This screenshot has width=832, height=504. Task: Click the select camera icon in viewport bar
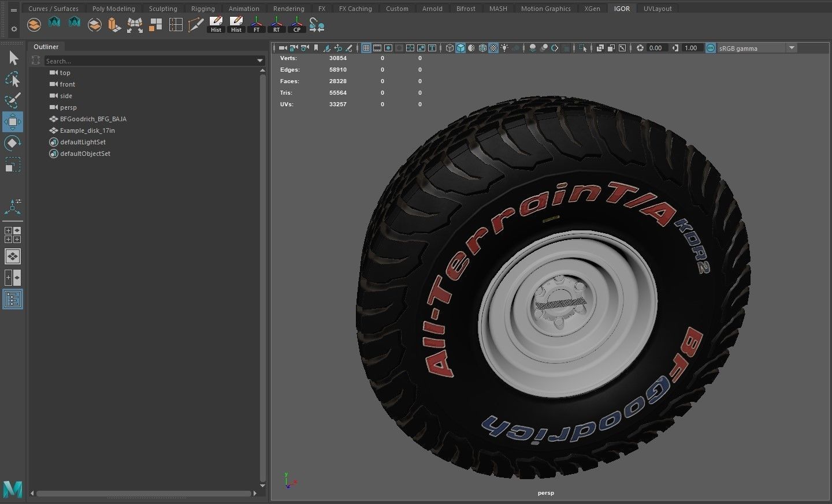tap(282, 48)
